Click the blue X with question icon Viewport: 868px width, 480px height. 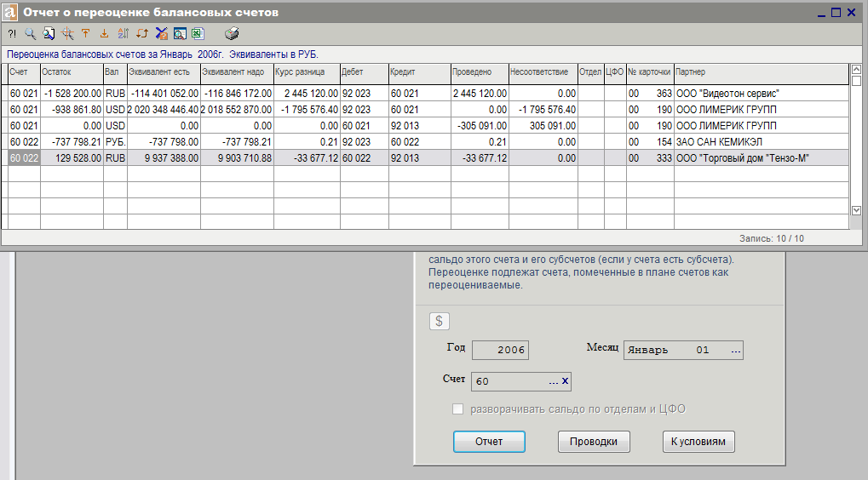(161, 34)
